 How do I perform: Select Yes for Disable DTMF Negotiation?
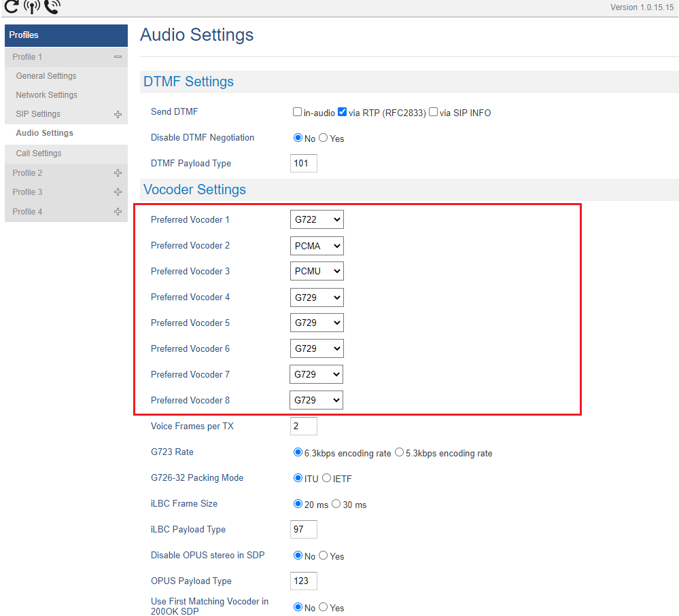[x=324, y=138]
